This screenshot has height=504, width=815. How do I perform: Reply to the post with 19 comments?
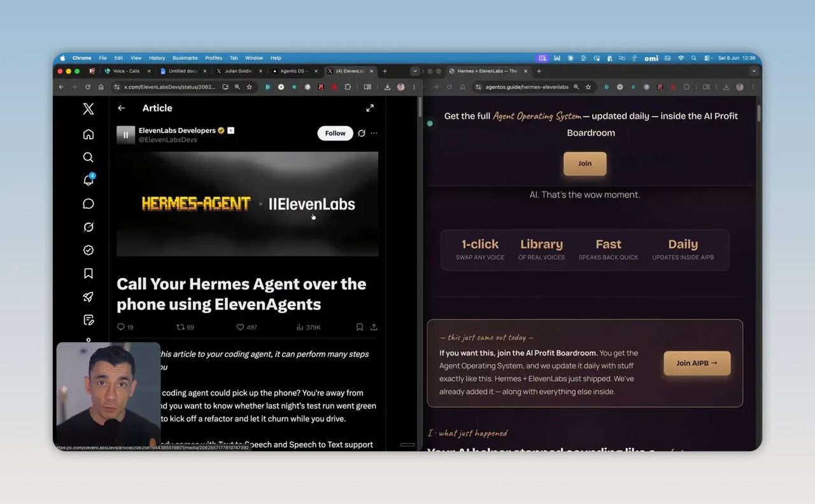click(x=125, y=327)
